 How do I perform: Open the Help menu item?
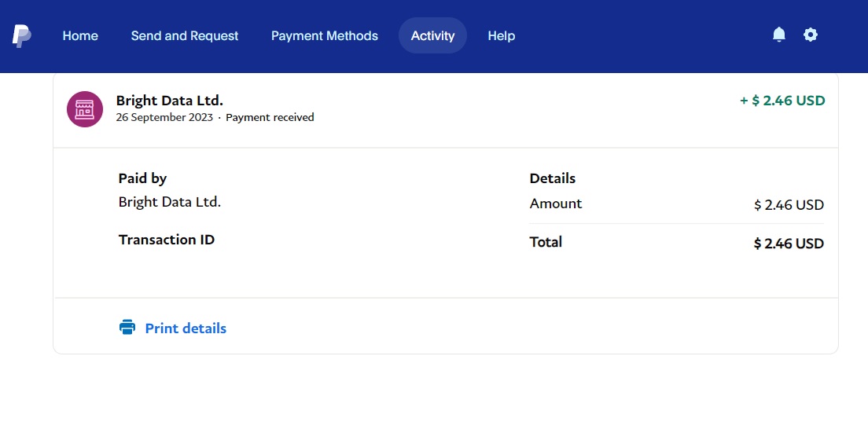(502, 35)
